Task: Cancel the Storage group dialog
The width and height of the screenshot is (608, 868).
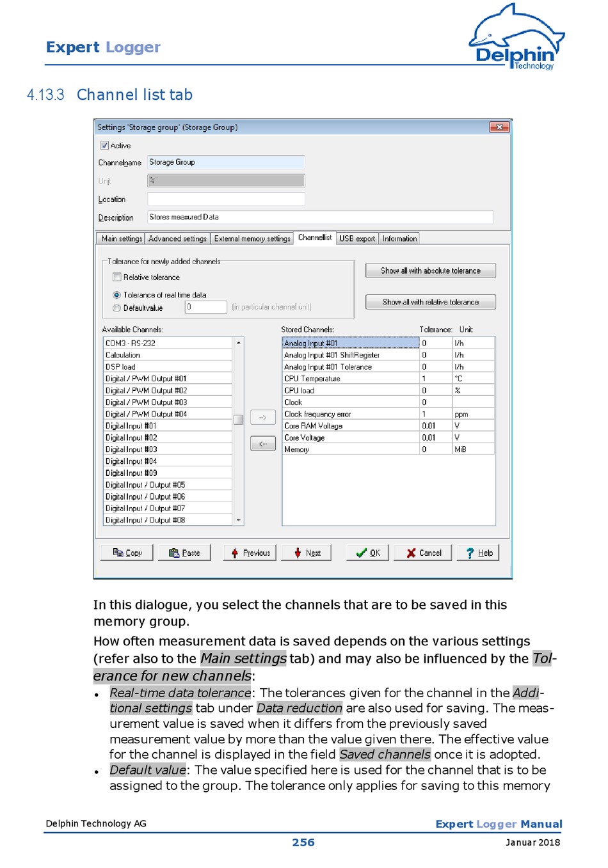Action: pos(423,553)
